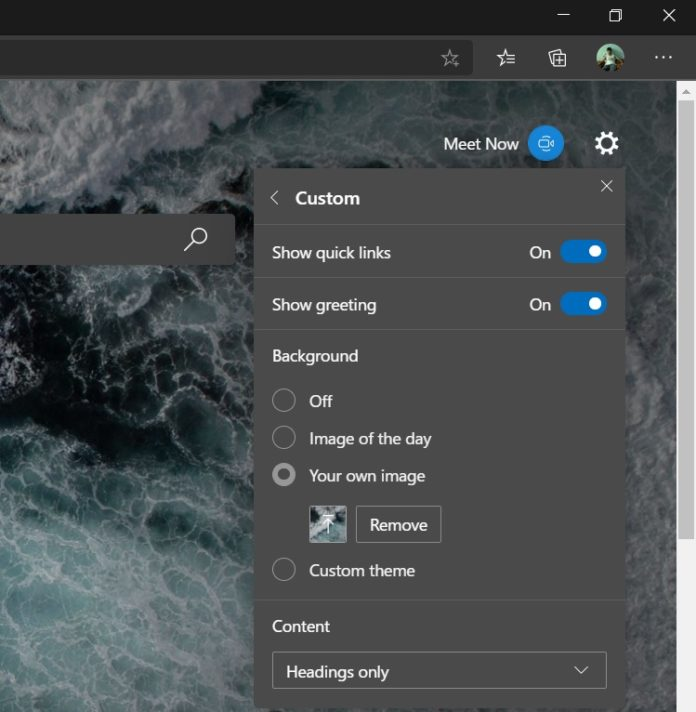Click the Meet Now text link
The image size is (696, 712).
point(481,144)
